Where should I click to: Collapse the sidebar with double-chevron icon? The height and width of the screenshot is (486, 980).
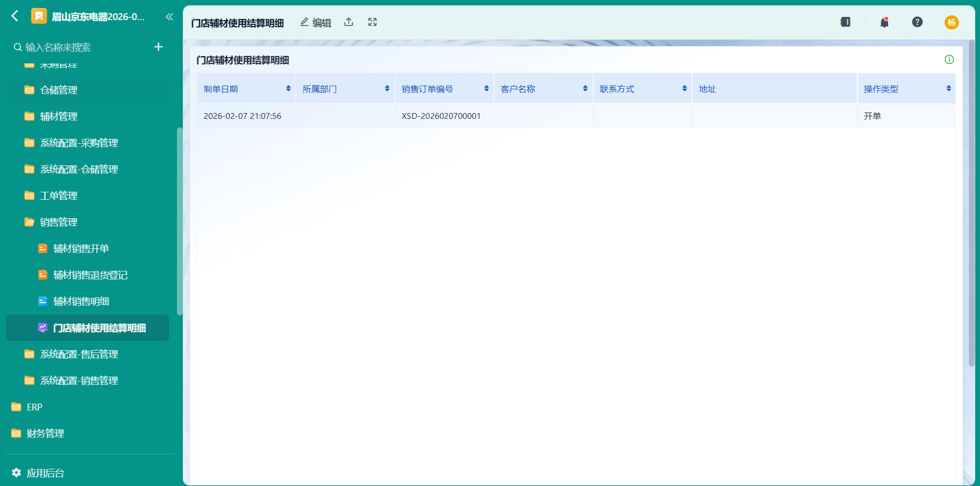tap(169, 17)
